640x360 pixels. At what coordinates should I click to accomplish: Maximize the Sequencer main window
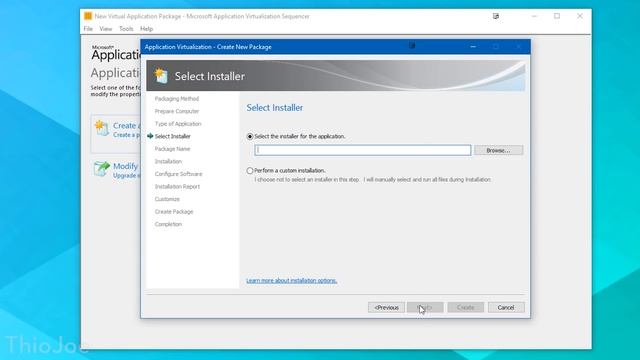point(557,16)
